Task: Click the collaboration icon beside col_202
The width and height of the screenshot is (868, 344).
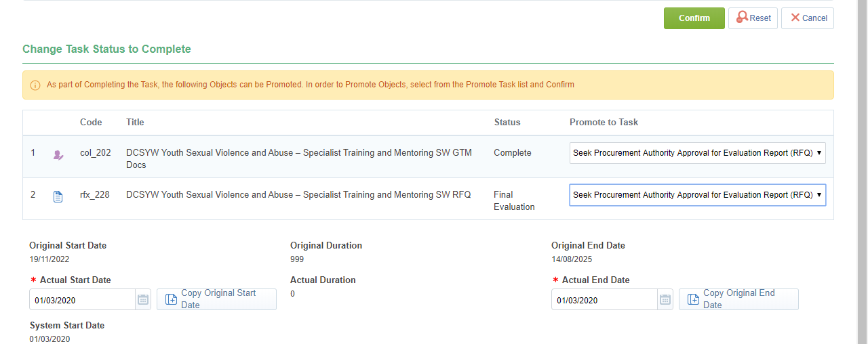Action: tap(58, 155)
